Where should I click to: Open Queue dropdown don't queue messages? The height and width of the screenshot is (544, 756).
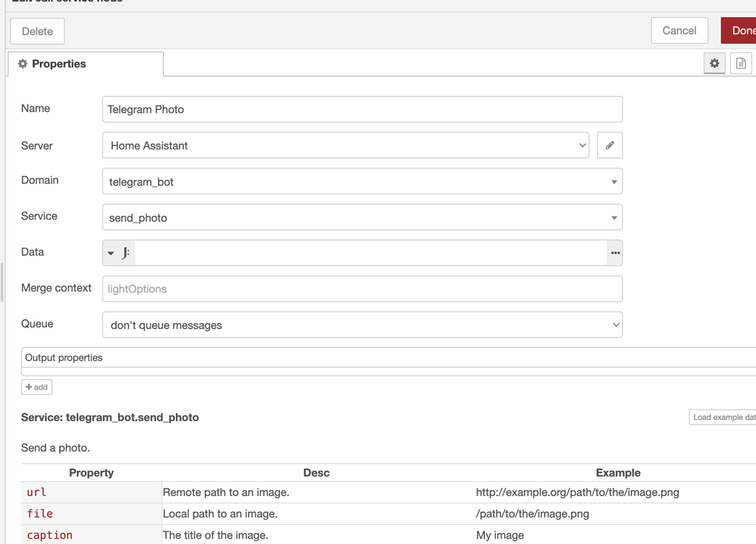362,324
